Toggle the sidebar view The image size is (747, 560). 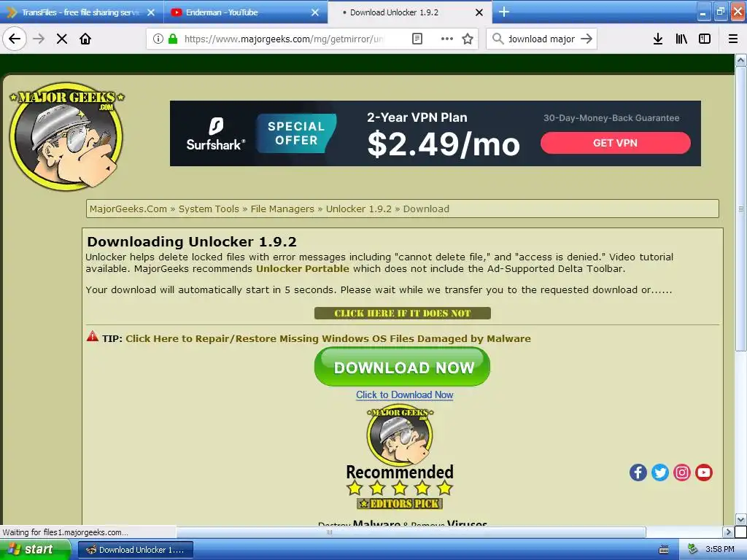(x=705, y=39)
